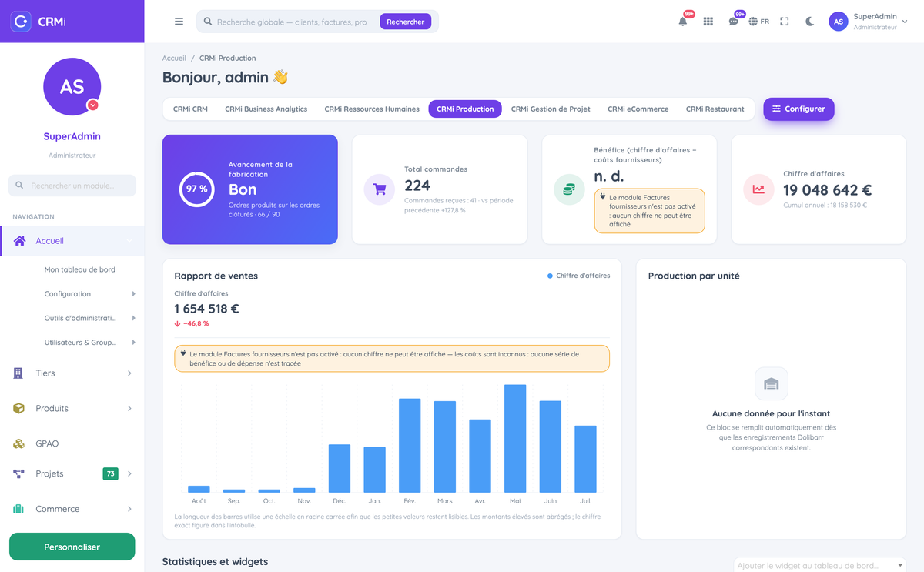Open the chat messages icon
The width and height of the screenshot is (924, 572).
pyautogui.click(x=734, y=22)
